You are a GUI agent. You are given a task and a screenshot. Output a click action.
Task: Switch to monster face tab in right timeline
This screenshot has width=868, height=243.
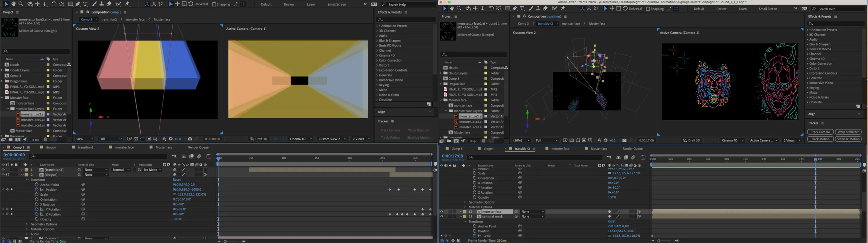click(560, 149)
